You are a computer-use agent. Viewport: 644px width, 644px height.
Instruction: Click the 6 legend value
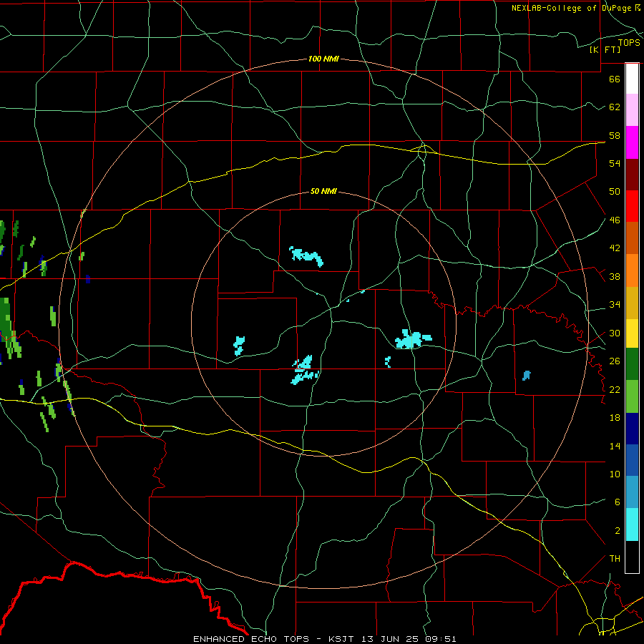pyautogui.click(x=618, y=502)
